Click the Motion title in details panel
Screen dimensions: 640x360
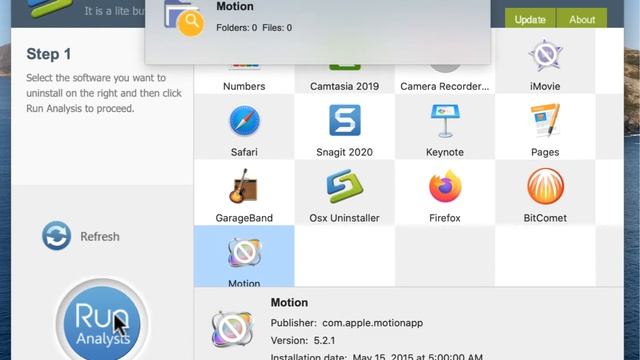coord(289,302)
